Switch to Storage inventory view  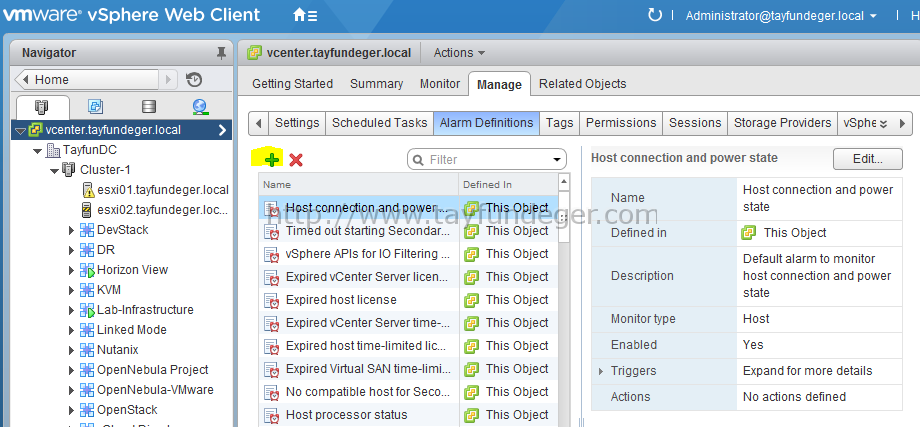(x=149, y=107)
